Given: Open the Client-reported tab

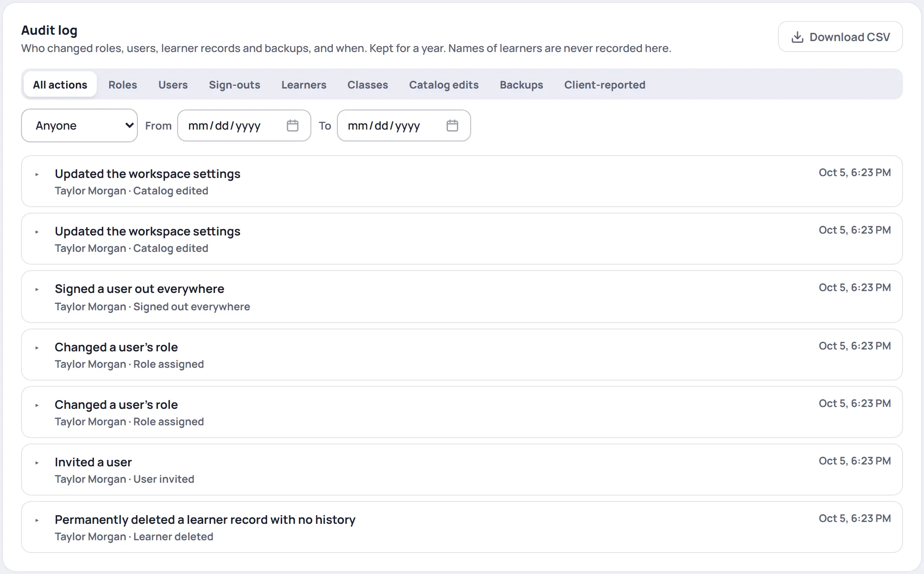Looking at the screenshot, I should coord(605,84).
